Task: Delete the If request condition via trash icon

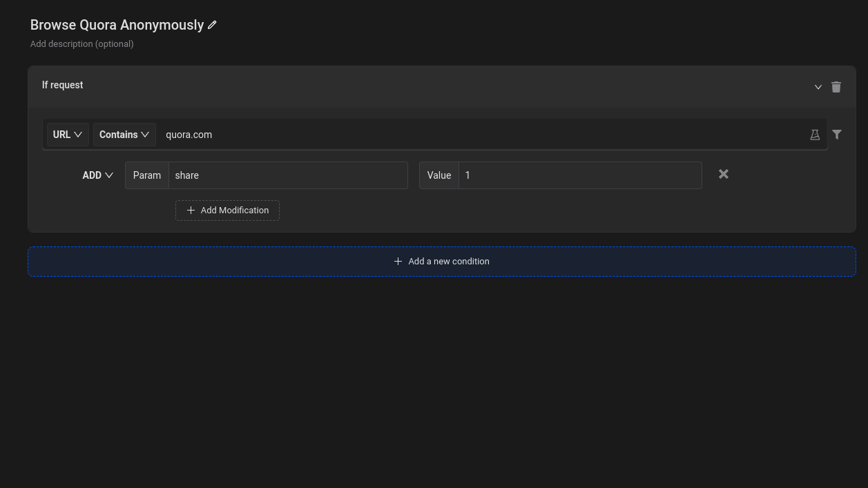Action: click(836, 86)
